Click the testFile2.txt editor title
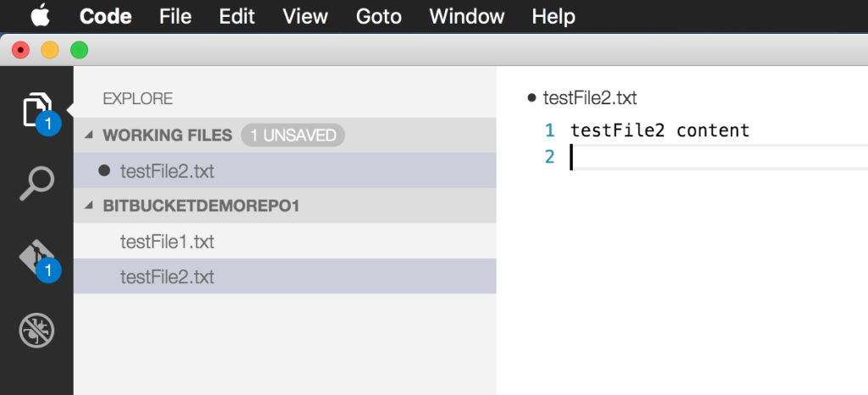 (x=590, y=98)
